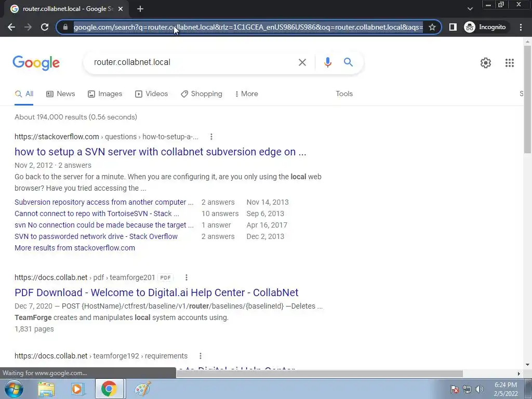Click the network tray icon
This screenshot has width=532, height=399.
tap(467, 389)
